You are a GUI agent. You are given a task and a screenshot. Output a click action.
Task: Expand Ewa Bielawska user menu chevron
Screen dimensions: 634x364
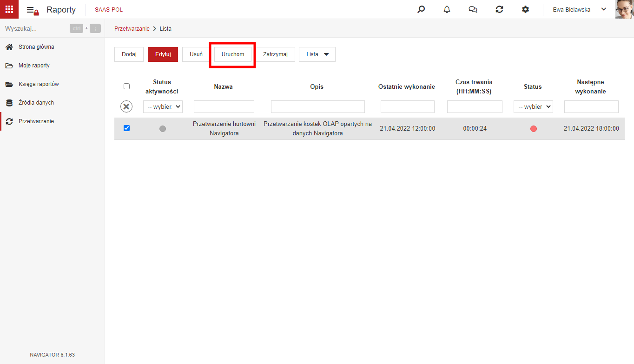[x=604, y=9]
